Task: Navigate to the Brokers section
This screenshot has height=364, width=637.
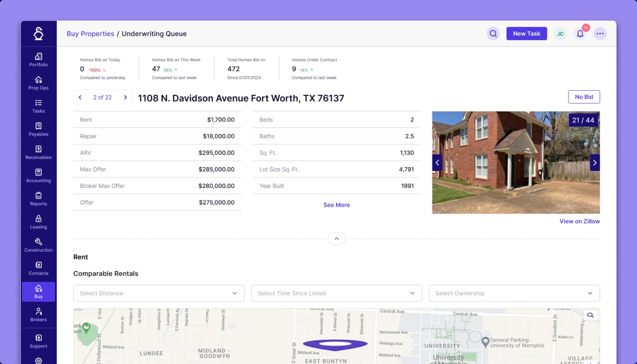Action: tap(38, 315)
